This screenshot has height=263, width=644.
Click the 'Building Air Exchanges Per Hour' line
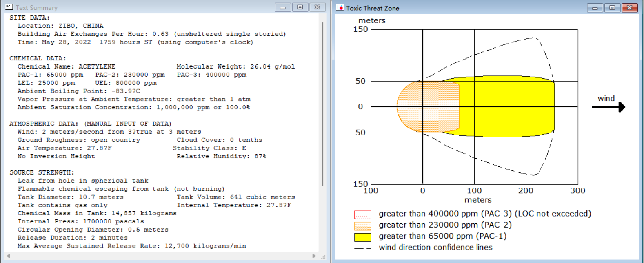tap(152, 34)
